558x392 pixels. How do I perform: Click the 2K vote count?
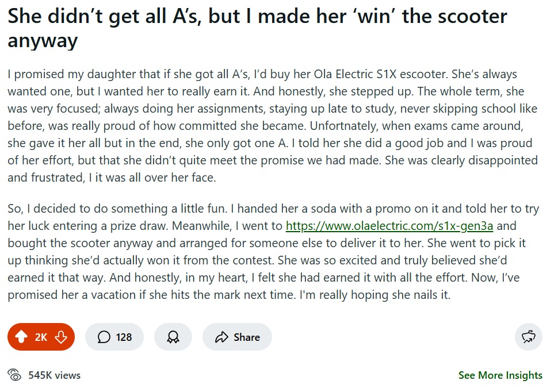(x=41, y=337)
